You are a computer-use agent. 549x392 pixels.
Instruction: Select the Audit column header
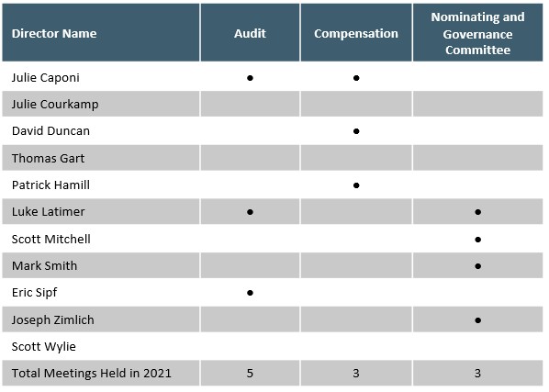click(x=250, y=33)
